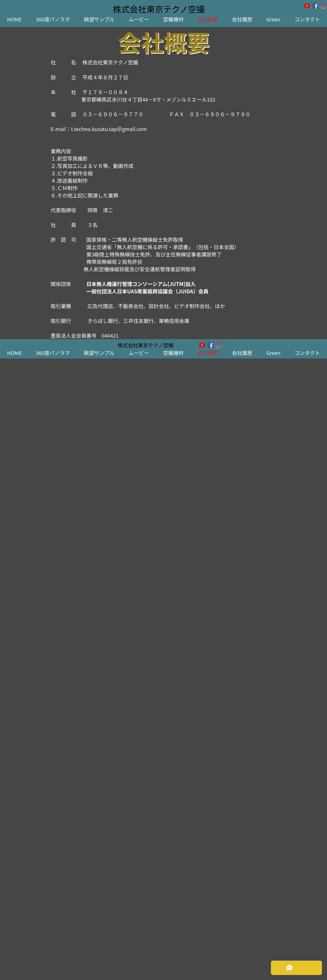Screen dimensions: 327x980
Task: Open 会社履歴 in top navigation
Action: click(242, 19)
